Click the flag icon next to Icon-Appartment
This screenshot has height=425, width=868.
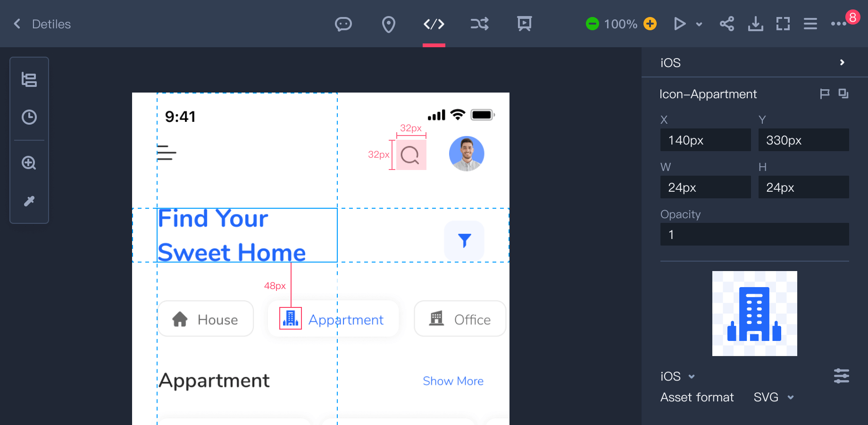(825, 93)
